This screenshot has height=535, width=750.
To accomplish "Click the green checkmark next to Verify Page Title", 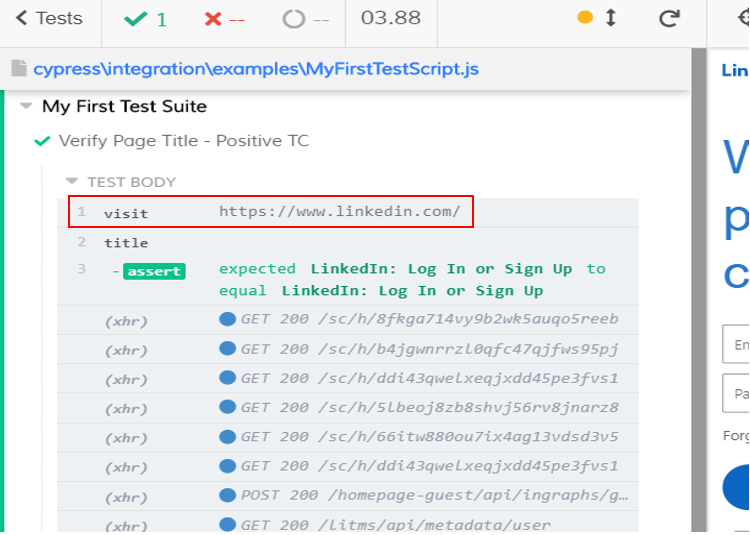I will pyautogui.click(x=43, y=141).
